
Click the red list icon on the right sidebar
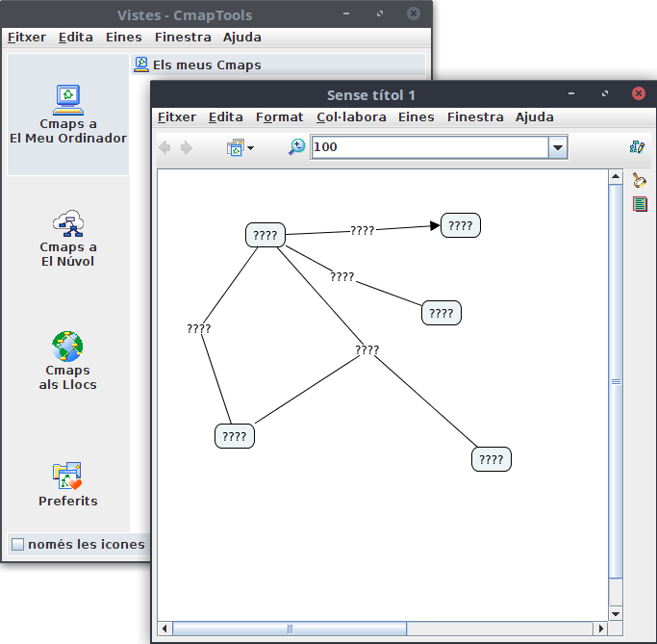pyautogui.click(x=640, y=204)
